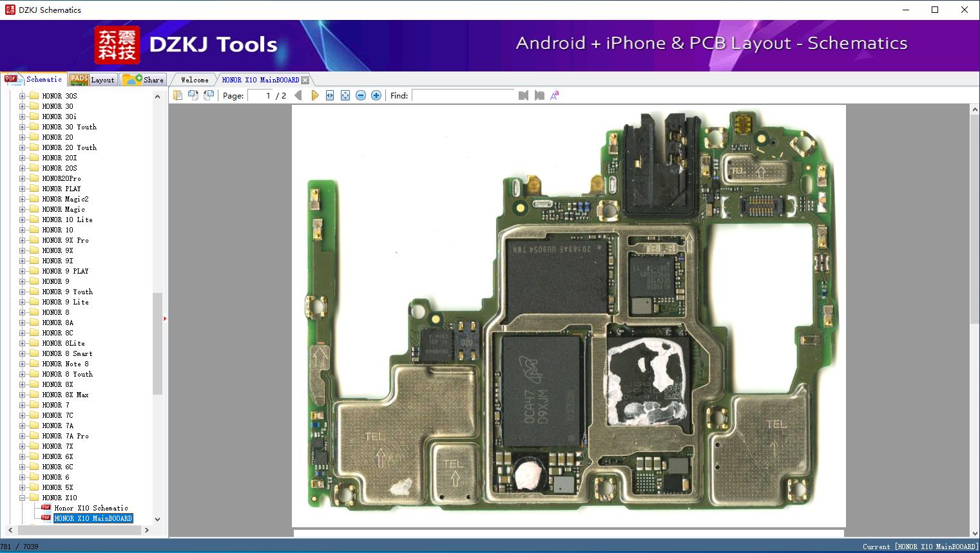
Task: Click the fit-to-page icon
Action: [x=345, y=95]
